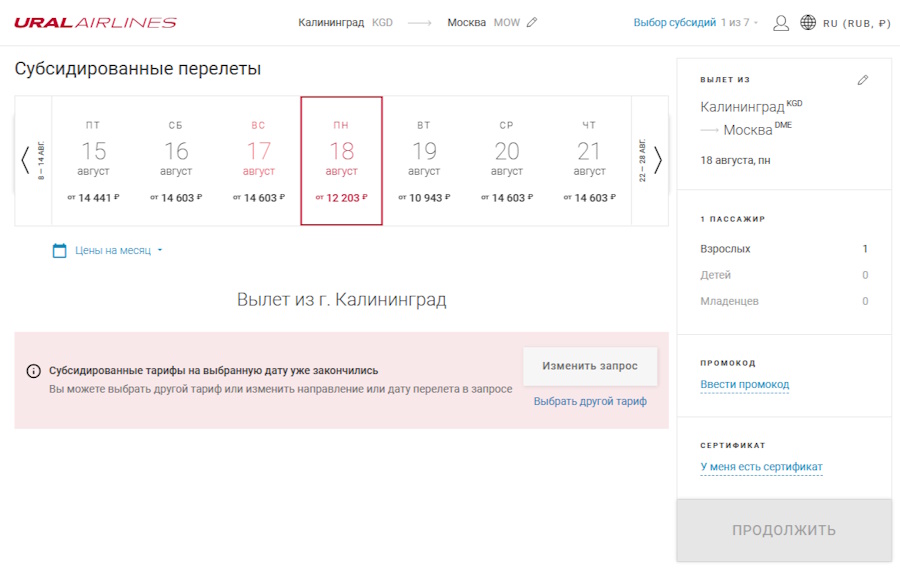Click У меня есть сертификат link
This screenshot has width=900, height=579.
[x=761, y=467]
